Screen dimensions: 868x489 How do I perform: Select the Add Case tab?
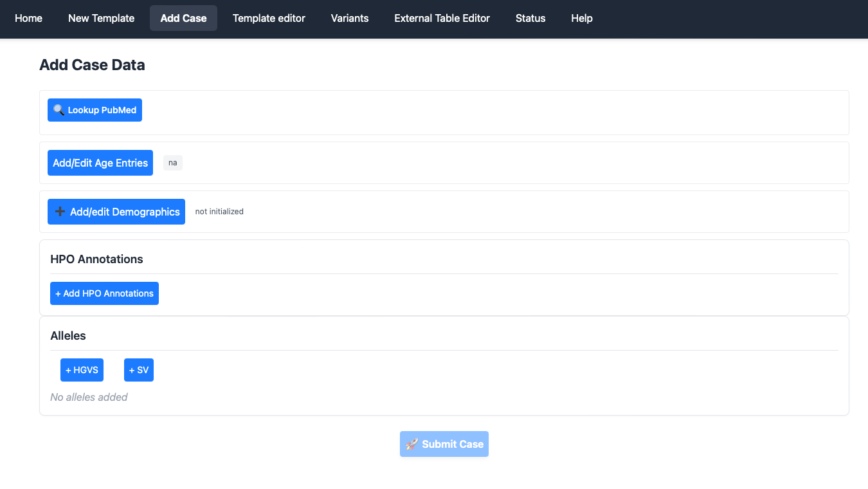(x=183, y=18)
